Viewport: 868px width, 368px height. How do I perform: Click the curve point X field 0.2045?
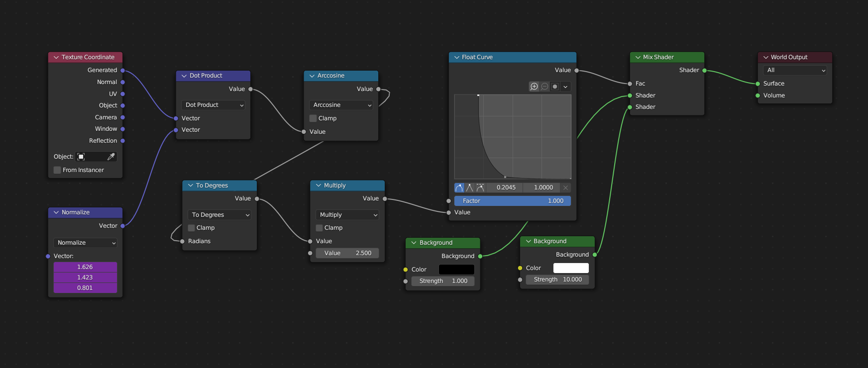[504, 187]
